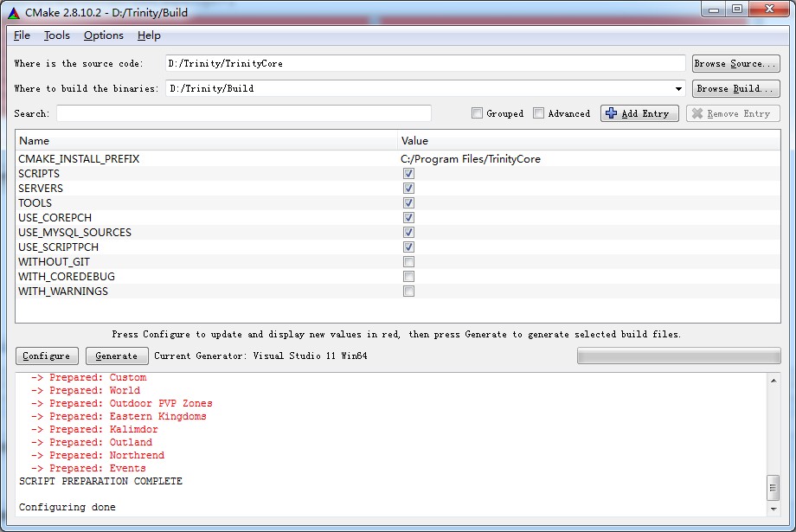This screenshot has height=532, width=796.
Task: Uncheck the USE_MYSQL_SOURCES checkbox
Action: point(408,233)
